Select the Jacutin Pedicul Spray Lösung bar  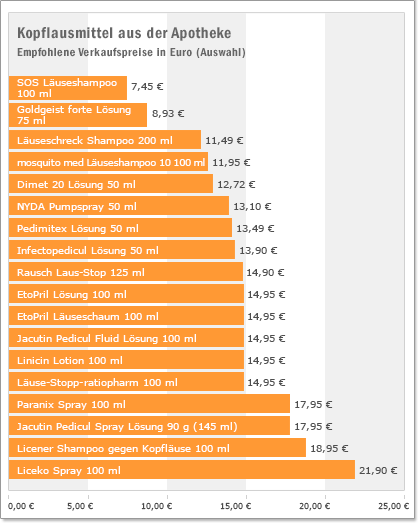[149, 426]
